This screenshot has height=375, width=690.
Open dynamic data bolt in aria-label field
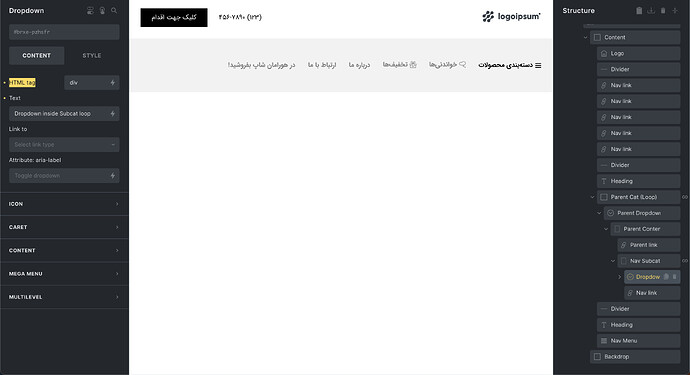(x=113, y=176)
